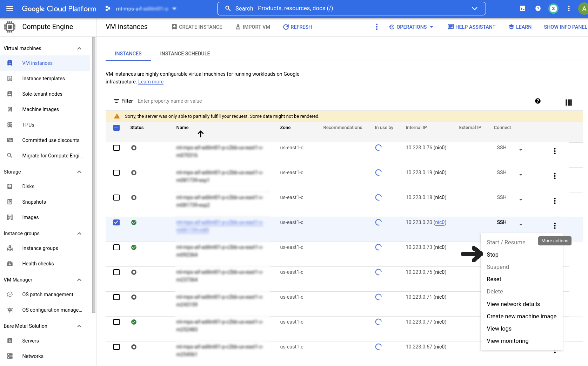Viewport: 588px width, 366px height.
Task: Activate Cloud Shell terminal icon
Action: (x=522, y=8)
